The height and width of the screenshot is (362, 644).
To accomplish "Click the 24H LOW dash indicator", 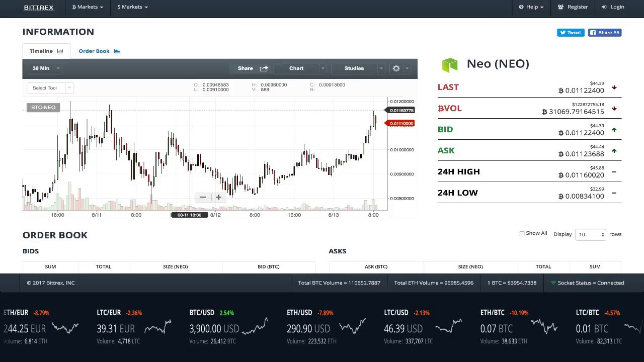I will coord(614,193).
